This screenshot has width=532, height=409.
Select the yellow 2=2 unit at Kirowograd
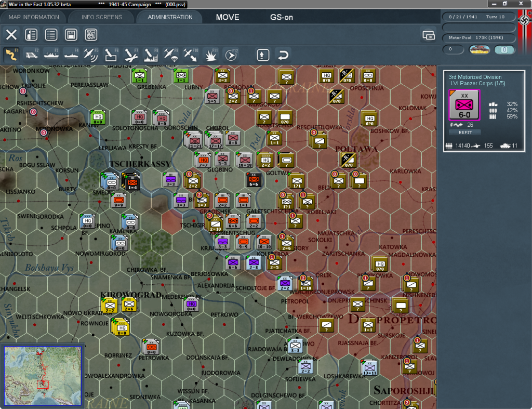coord(110,305)
